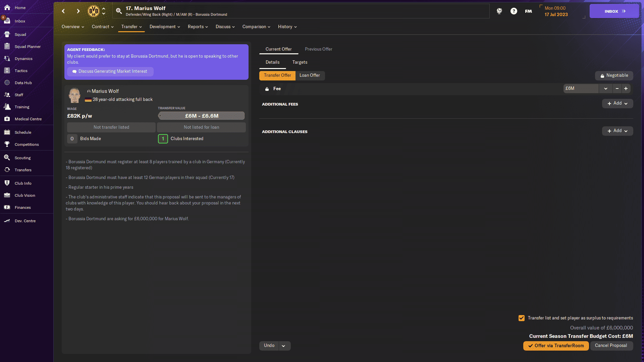Image resolution: width=644 pixels, height=362 pixels.
Task: Open Training cone icon
Action: (x=7, y=107)
